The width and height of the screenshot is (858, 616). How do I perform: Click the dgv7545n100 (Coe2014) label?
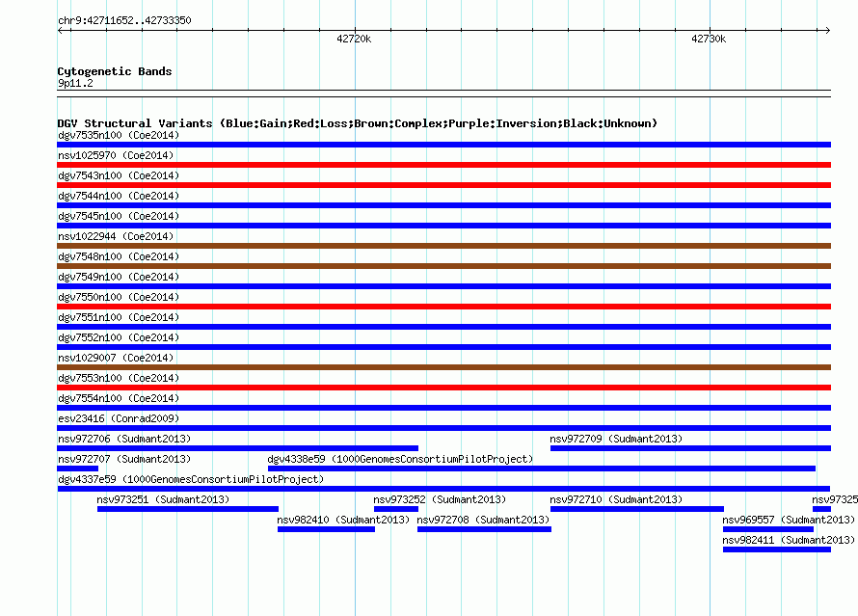pos(119,216)
